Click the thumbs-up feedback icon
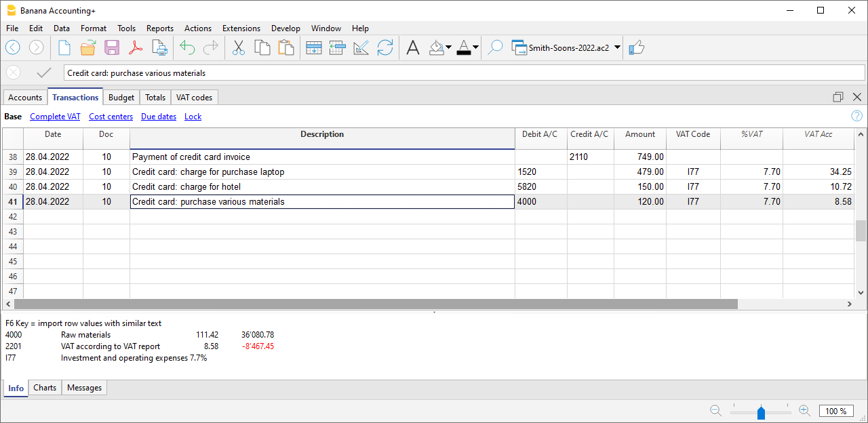Image resolution: width=868 pixels, height=423 pixels. (636, 47)
